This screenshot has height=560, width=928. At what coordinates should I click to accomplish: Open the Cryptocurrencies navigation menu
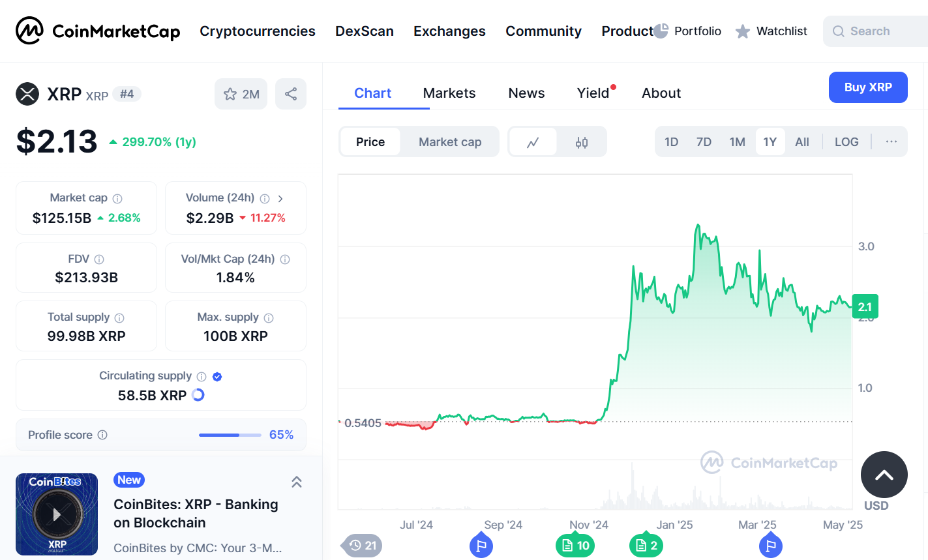pos(258,31)
